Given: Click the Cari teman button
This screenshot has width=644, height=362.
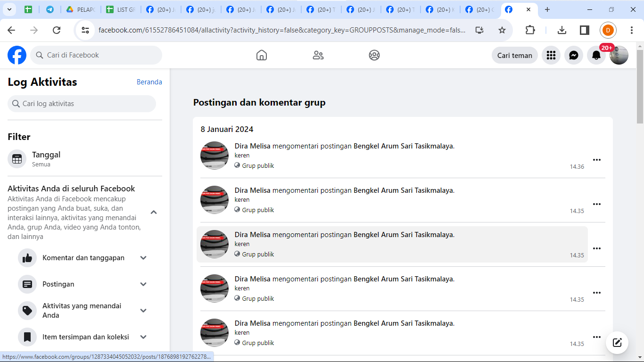Looking at the screenshot, I should pos(515,55).
